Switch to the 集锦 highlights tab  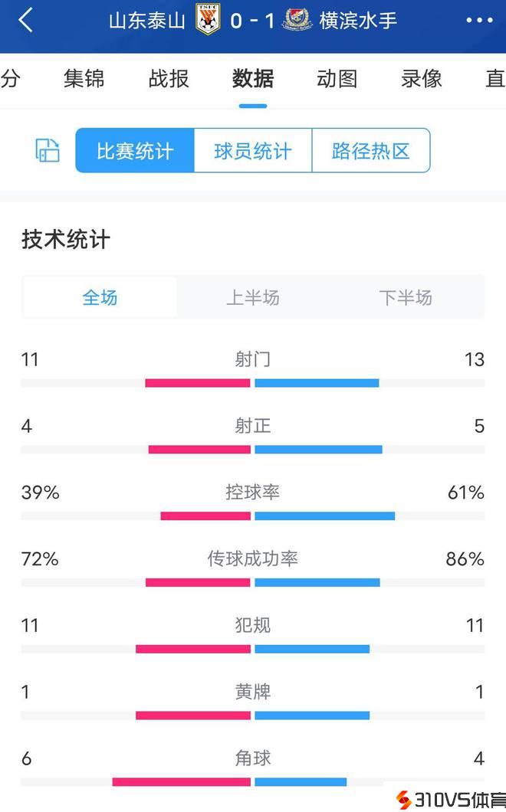84,79
